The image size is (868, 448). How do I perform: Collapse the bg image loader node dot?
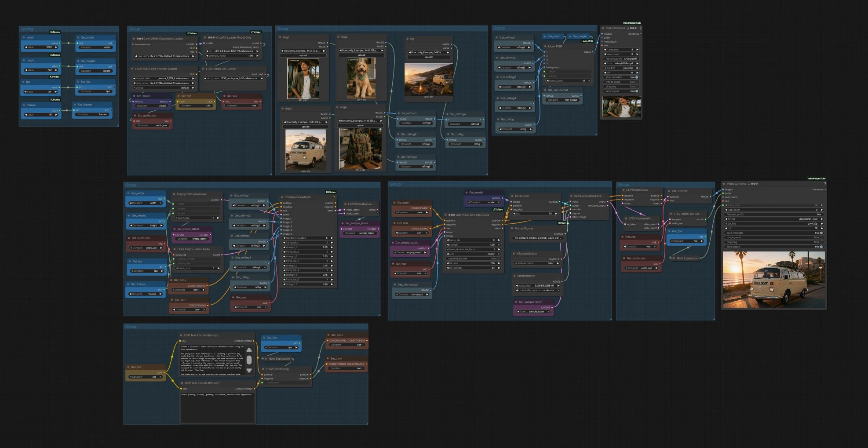click(407, 39)
